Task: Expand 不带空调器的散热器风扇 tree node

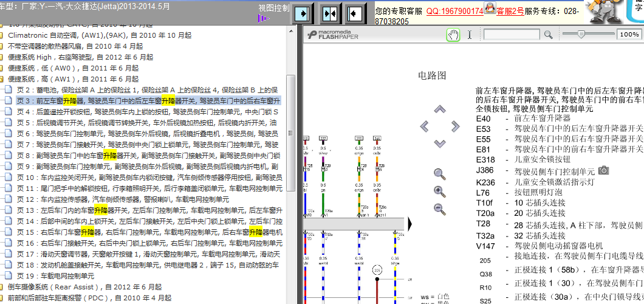Action: pos(75,46)
